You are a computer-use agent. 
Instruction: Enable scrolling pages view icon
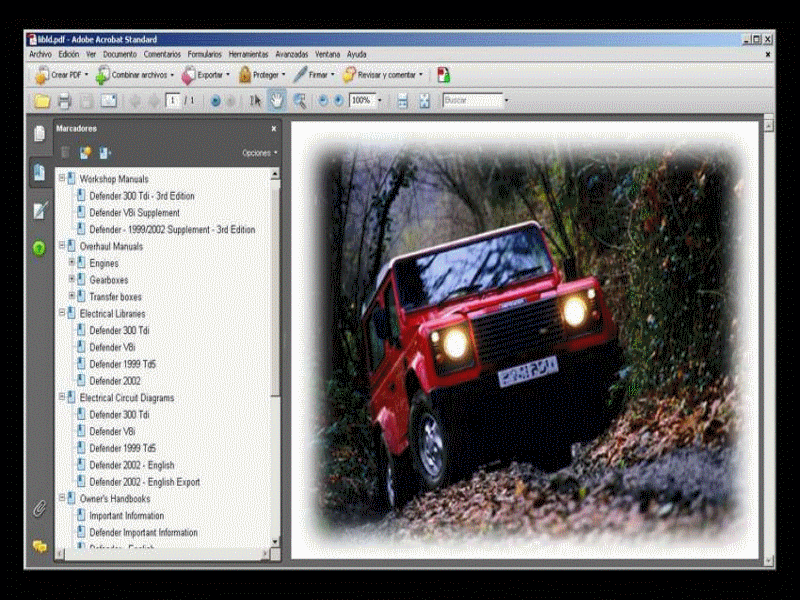click(403, 101)
